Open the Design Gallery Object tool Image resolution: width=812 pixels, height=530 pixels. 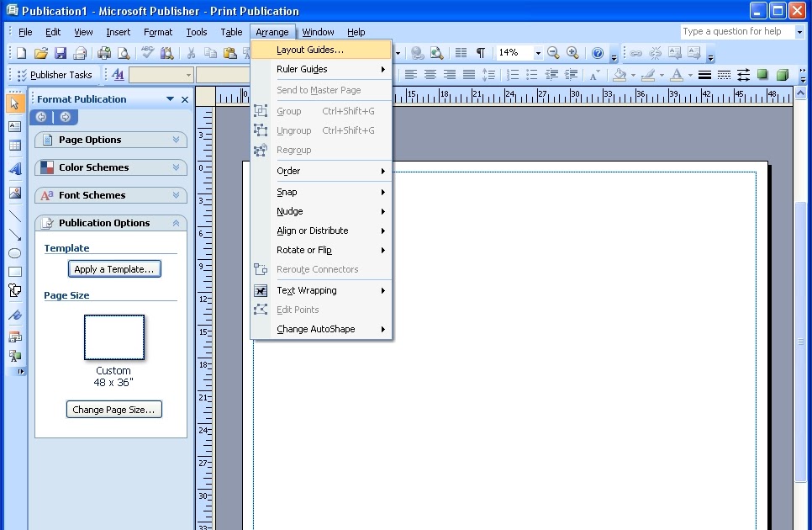click(14, 337)
